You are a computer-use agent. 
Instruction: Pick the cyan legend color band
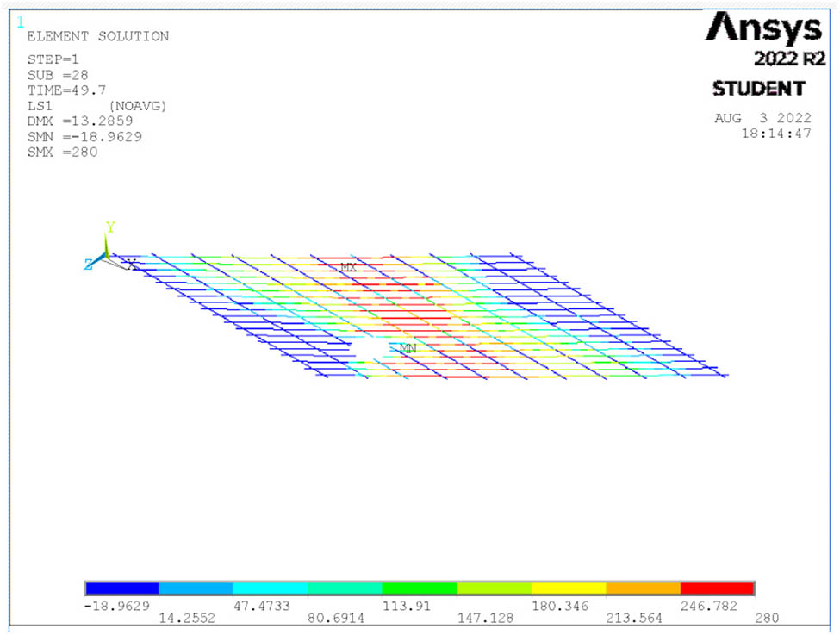[271, 588]
